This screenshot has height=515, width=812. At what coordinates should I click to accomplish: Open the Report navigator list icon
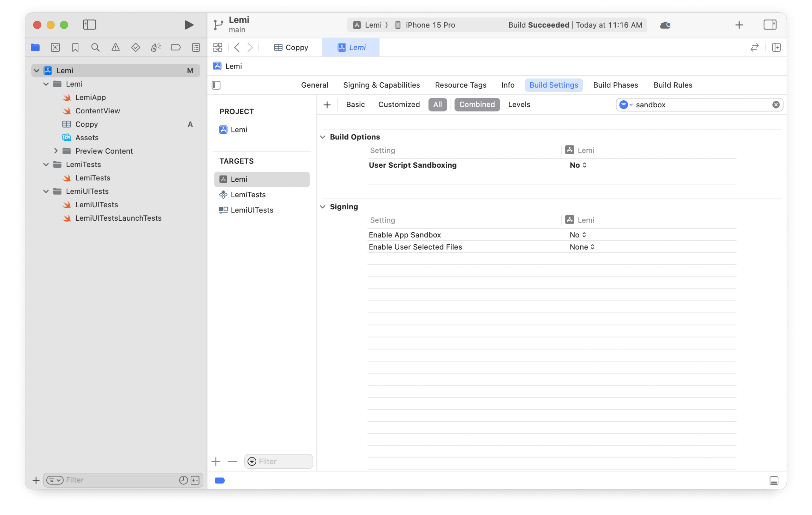click(x=196, y=47)
